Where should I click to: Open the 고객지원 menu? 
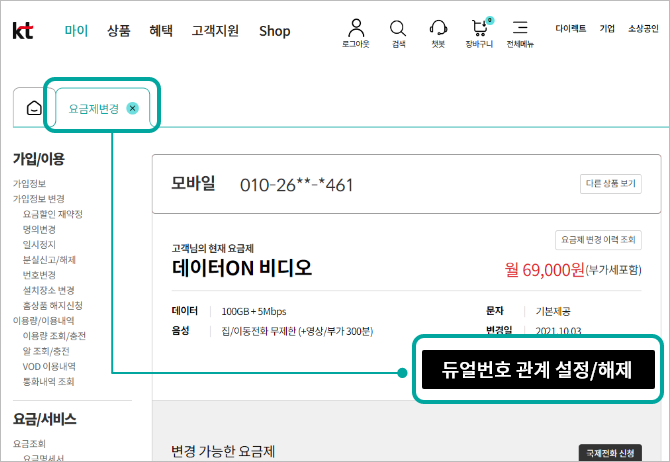215,30
